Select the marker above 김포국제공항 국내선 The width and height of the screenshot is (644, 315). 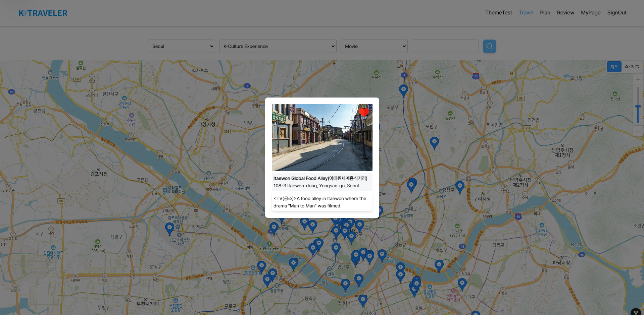tap(170, 229)
